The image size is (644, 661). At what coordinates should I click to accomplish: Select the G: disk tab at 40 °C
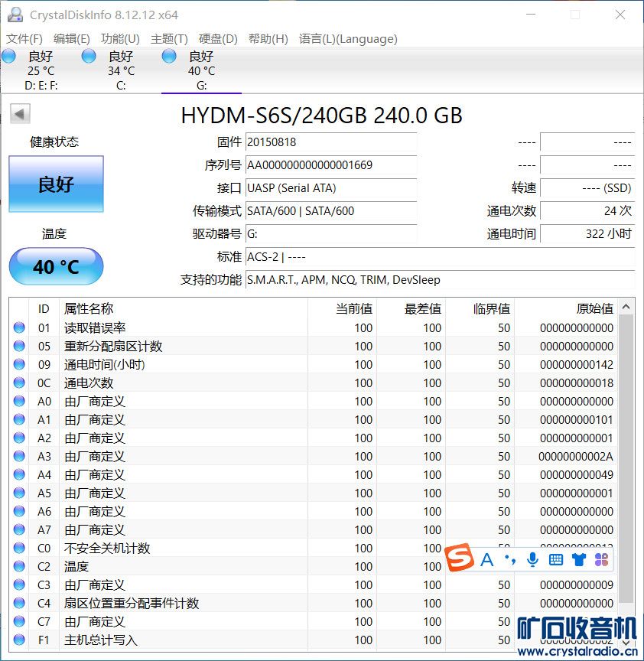[201, 70]
